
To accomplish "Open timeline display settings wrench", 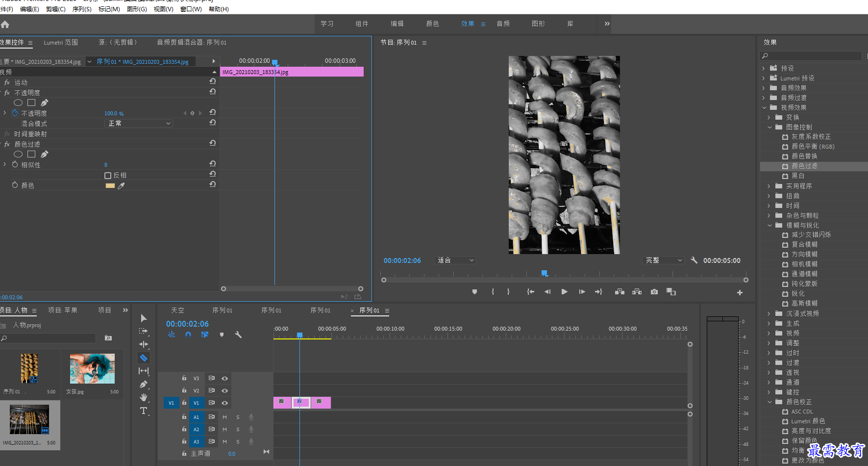I will click(x=238, y=335).
